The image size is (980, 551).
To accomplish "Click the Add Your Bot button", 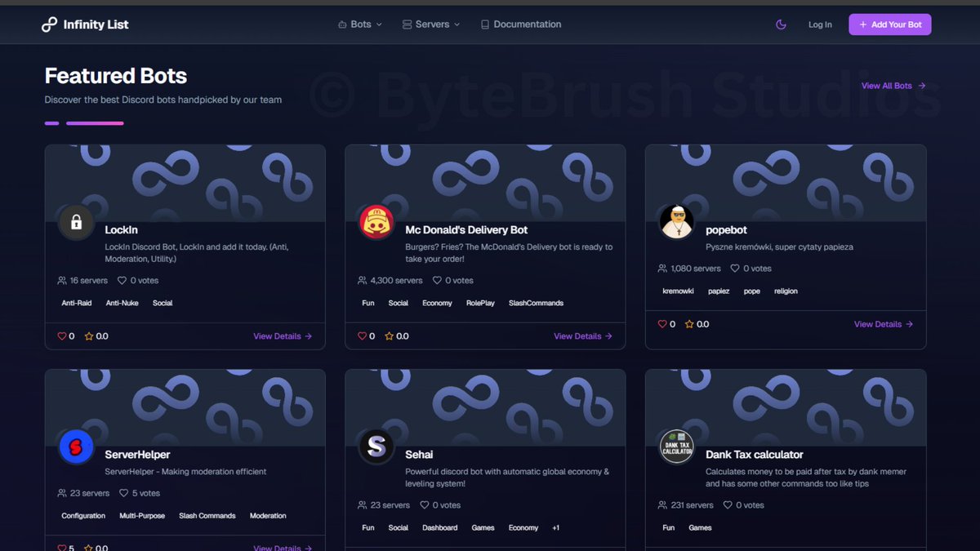I will (890, 24).
